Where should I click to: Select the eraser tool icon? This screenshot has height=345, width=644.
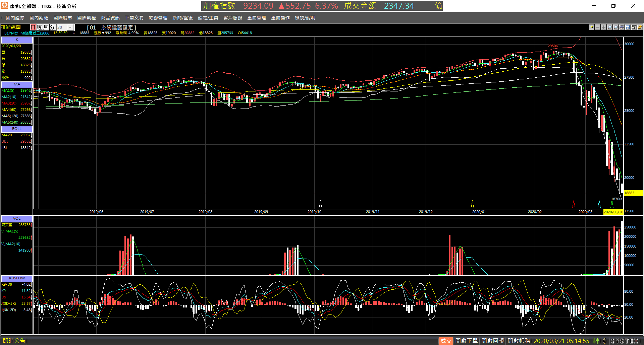point(622,27)
